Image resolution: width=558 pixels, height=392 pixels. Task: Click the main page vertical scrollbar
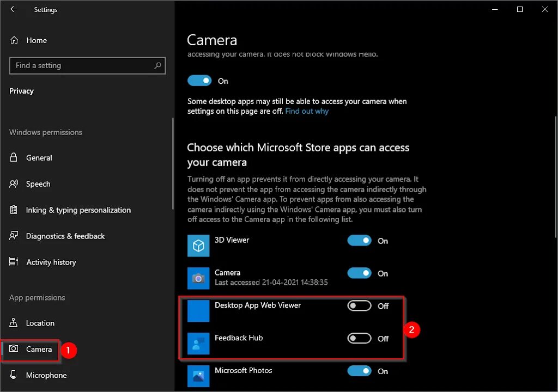pos(556,177)
